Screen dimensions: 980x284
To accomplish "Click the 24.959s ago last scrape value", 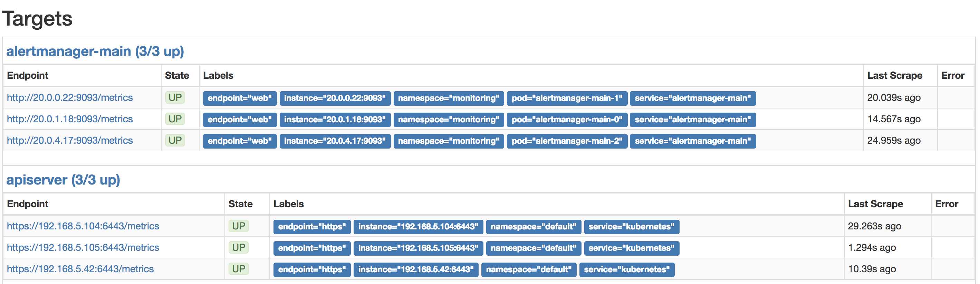I will pyautogui.click(x=894, y=141).
